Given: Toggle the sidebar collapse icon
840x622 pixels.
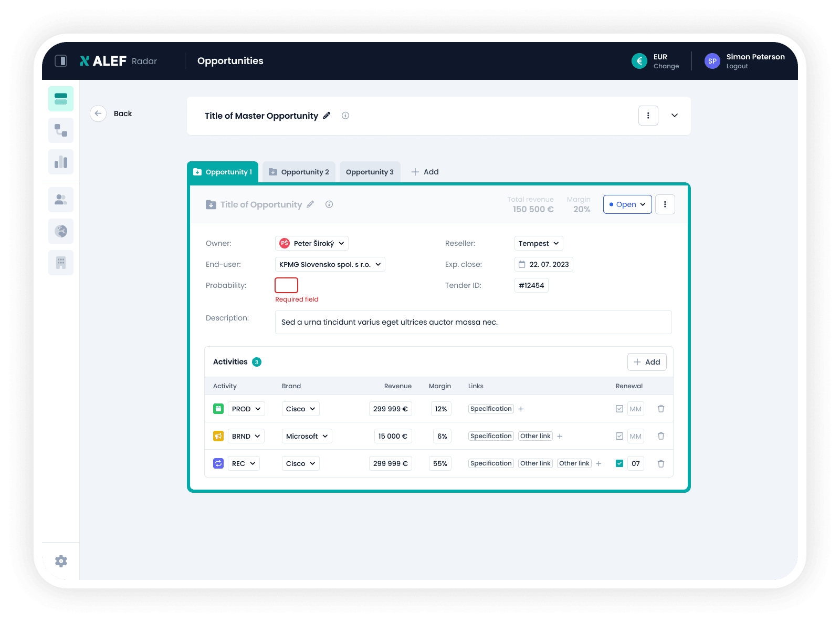Looking at the screenshot, I should coord(61,61).
